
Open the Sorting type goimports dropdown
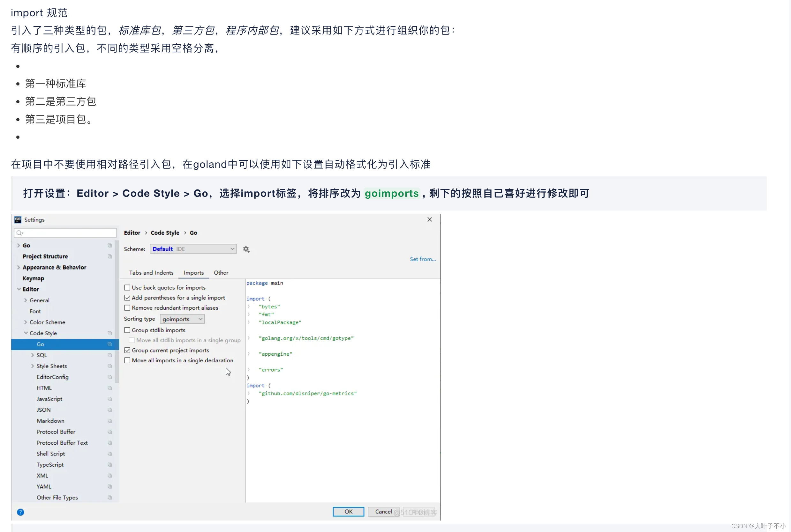click(x=182, y=319)
